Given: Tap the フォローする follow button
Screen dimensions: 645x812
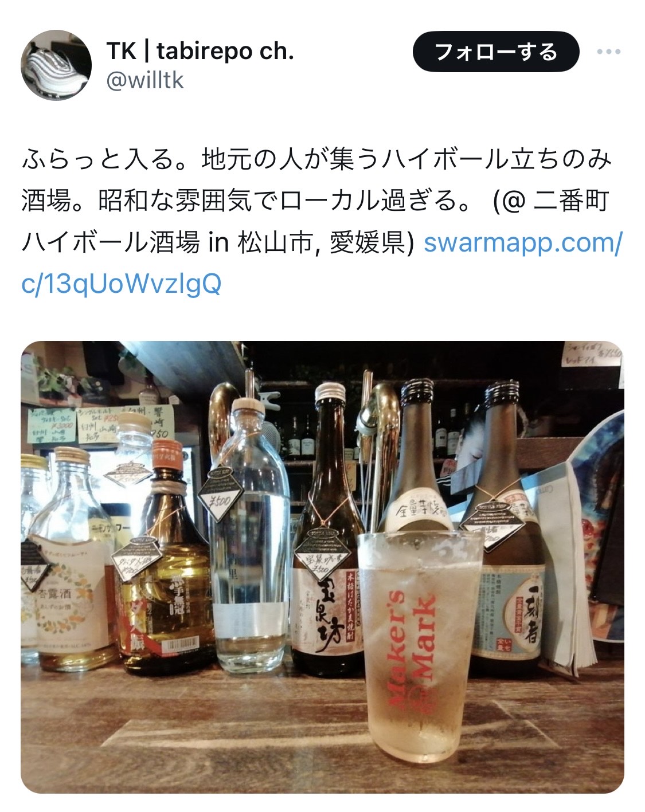Looking at the screenshot, I should [x=495, y=52].
